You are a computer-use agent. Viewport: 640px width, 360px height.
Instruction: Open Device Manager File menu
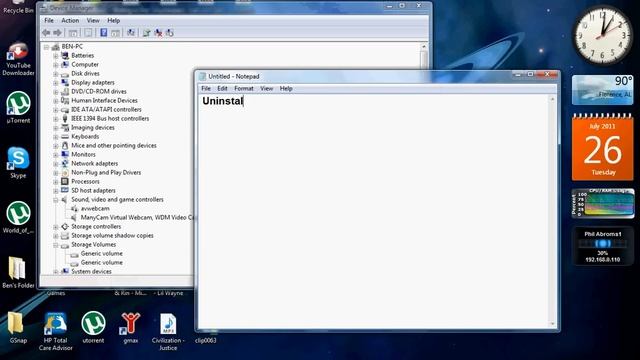pos(49,20)
